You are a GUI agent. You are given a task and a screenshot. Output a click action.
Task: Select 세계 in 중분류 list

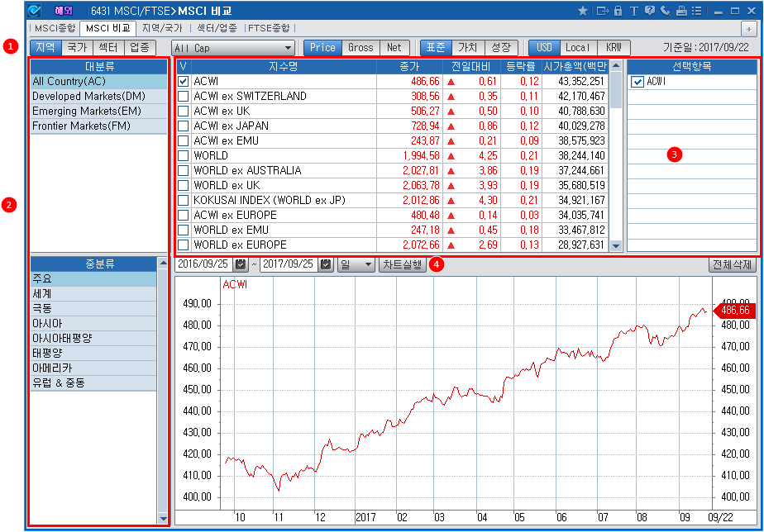93,294
